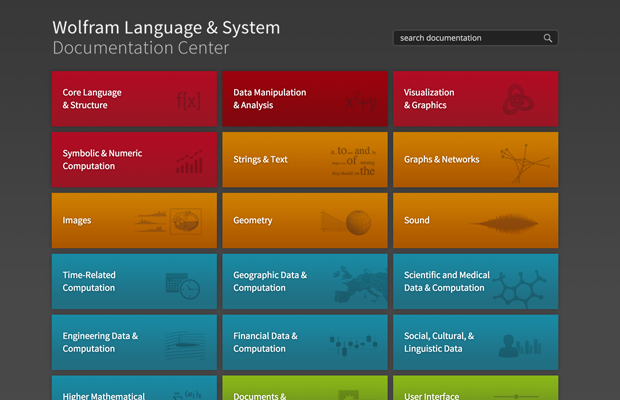Click the slider icon on User Interface tile
This screenshot has width=620, height=400.
coord(516,396)
